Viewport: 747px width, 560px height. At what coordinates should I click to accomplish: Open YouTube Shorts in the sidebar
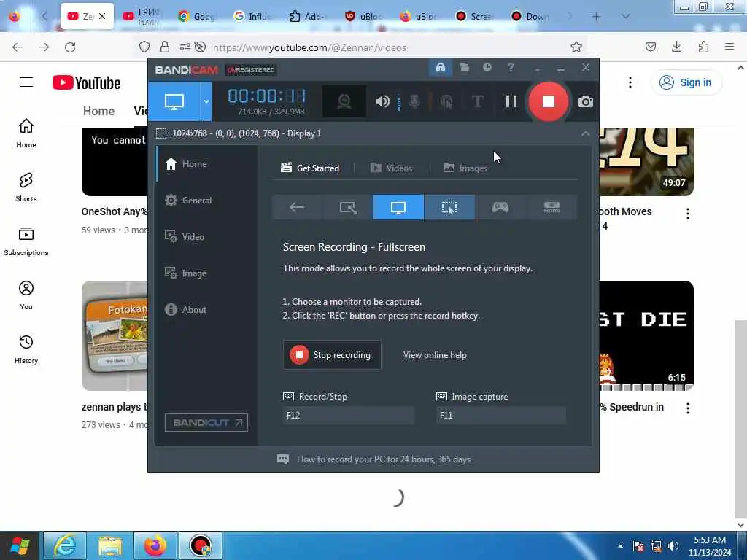26,187
